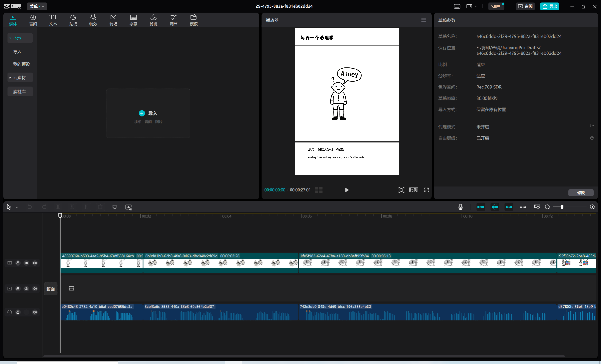
Task: Open the 模板 templates tab
Action: coord(194,20)
